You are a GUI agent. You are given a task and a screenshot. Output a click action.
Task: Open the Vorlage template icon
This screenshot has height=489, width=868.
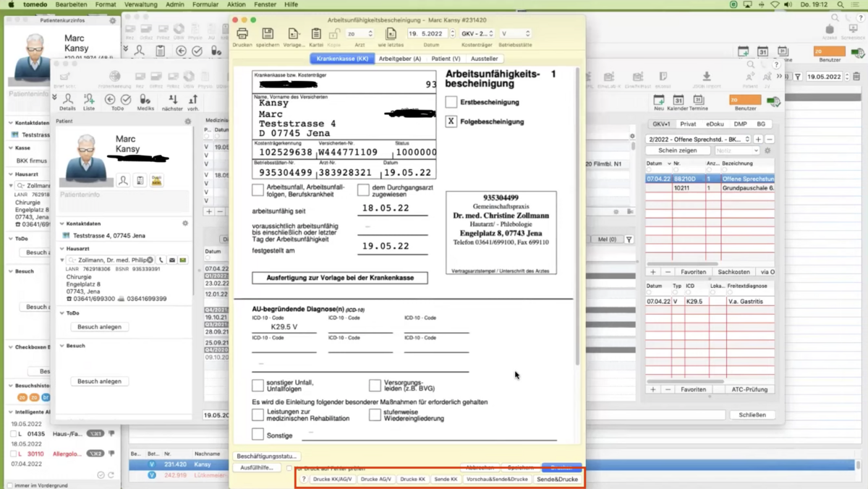pyautogui.click(x=294, y=34)
